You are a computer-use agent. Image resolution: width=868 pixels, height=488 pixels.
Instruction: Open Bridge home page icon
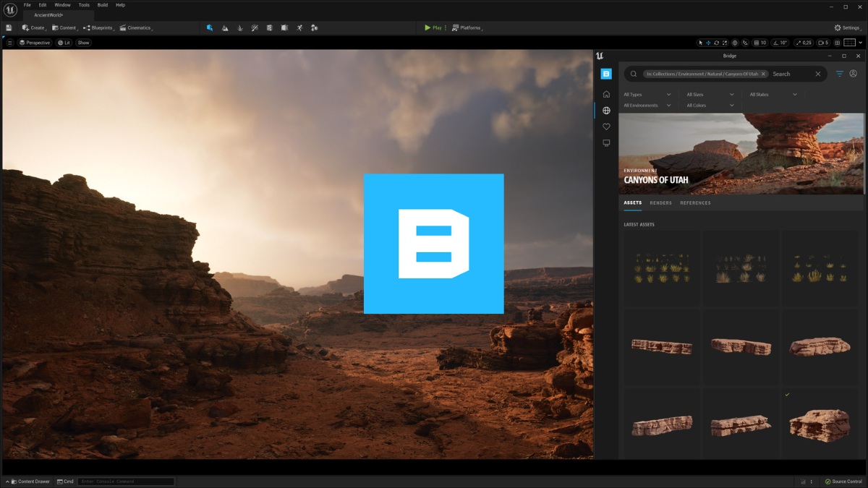606,94
